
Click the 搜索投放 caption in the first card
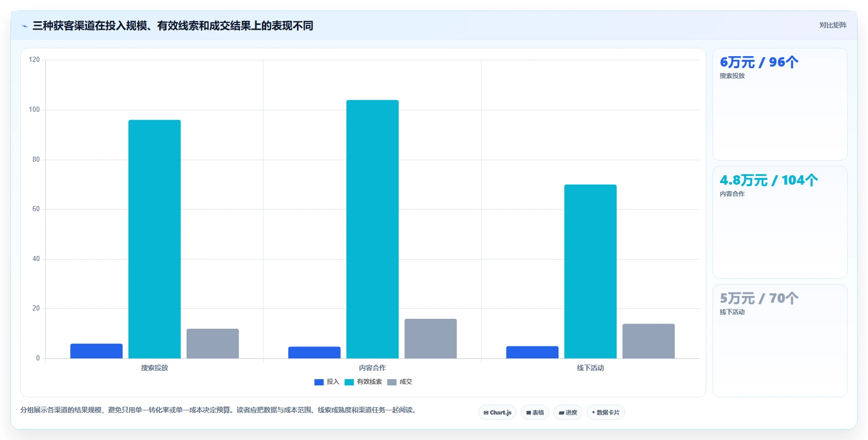tap(732, 76)
